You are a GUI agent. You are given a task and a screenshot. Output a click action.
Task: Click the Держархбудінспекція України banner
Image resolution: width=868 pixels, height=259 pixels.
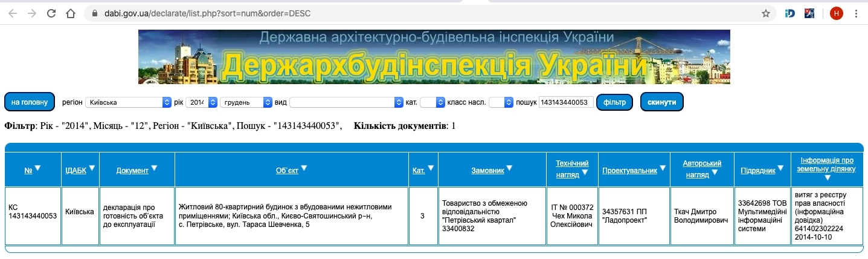(434, 57)
